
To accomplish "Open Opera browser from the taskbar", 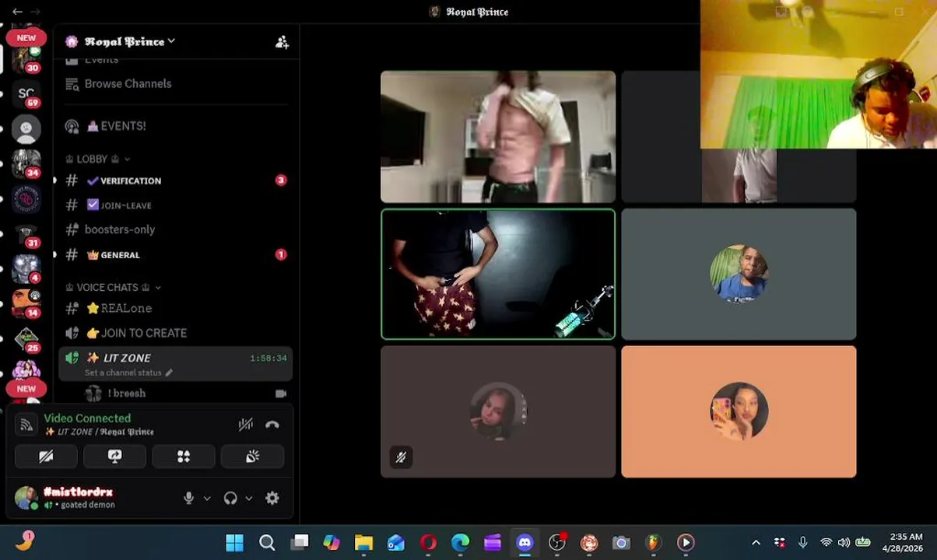I will [428, 542].
